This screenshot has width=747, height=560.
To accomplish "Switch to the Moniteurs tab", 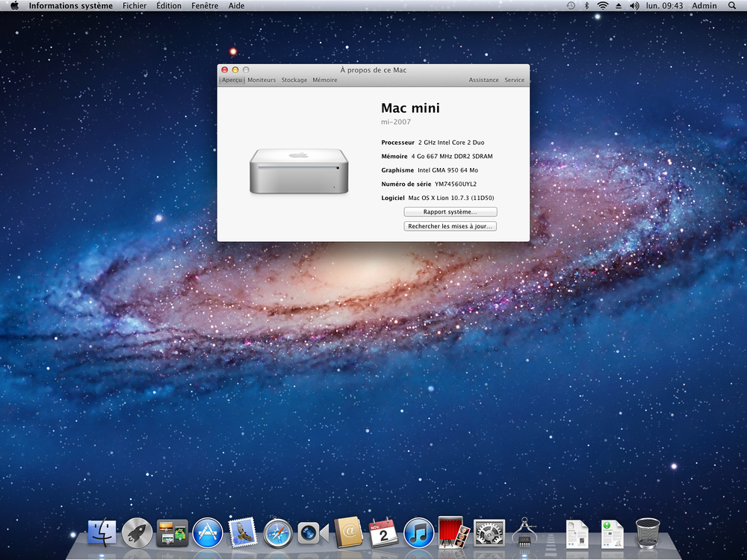I will pos(261,80).
